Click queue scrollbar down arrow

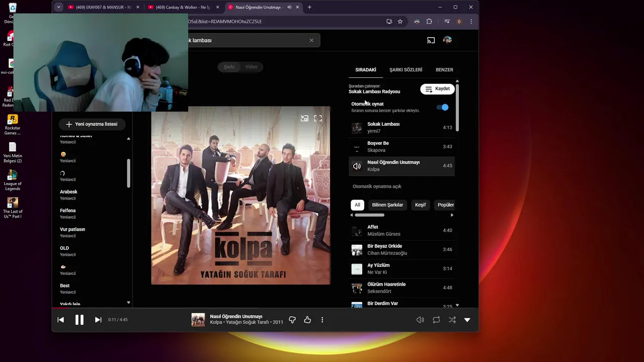[457, 306]
